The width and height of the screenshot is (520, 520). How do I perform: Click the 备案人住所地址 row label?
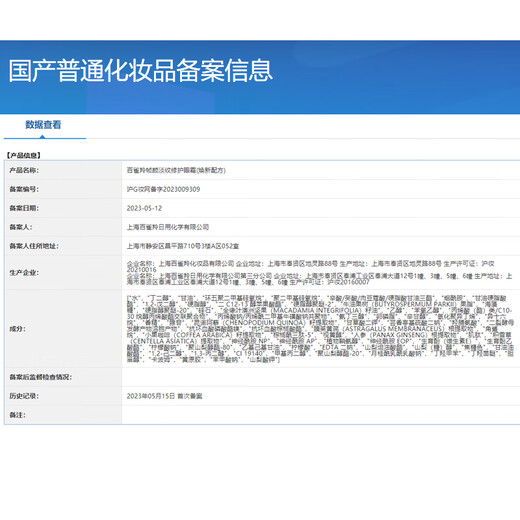[34, 246]
